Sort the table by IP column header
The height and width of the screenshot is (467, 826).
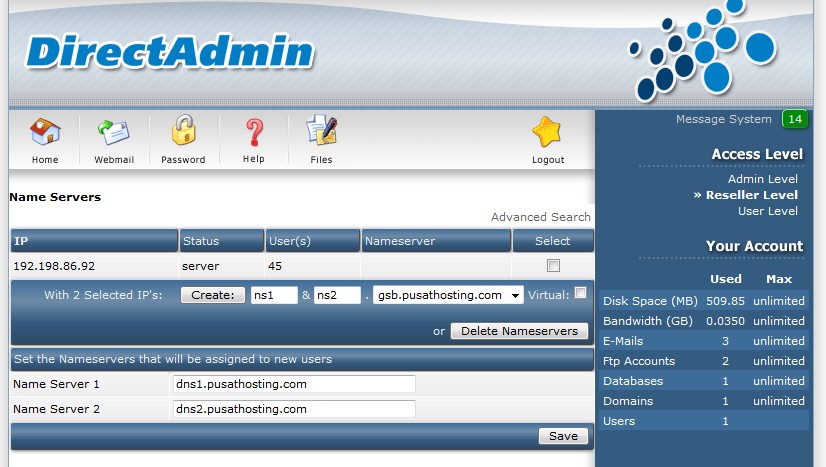click(94, 241)
